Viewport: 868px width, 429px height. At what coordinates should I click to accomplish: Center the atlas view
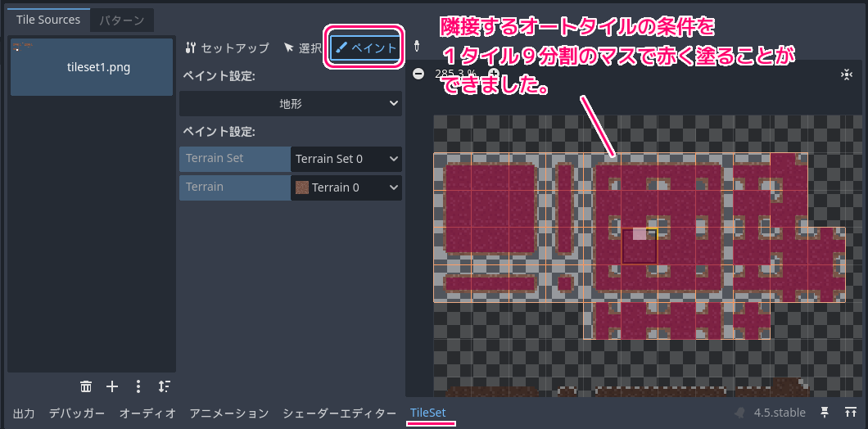(x=846, y=75)
